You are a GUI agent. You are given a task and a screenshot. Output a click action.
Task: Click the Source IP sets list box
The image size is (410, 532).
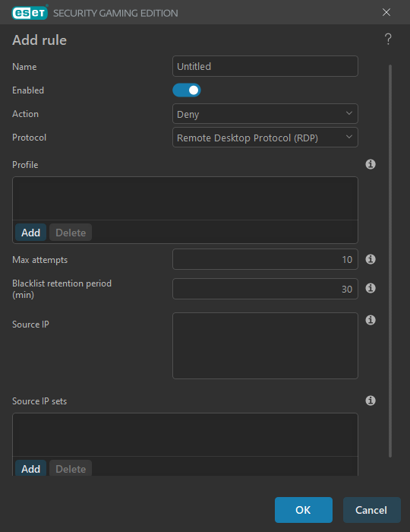tap(185, 435)
